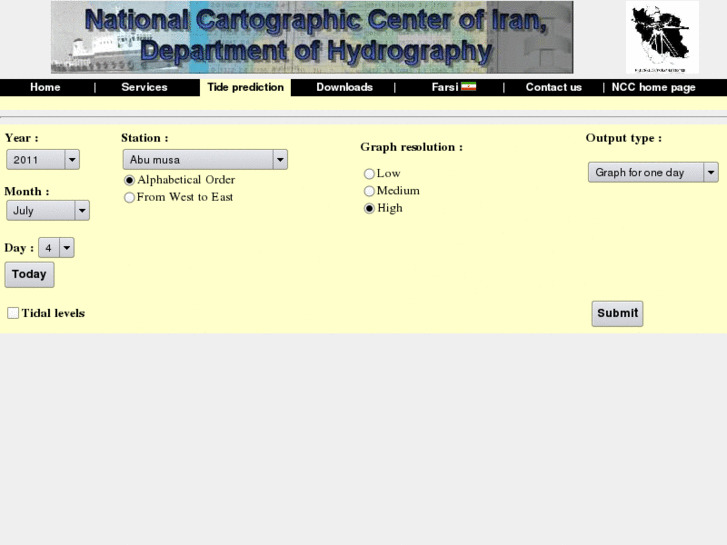The image size is (727, 545).
Task: Click the Today button
Action: coord(29,275)
